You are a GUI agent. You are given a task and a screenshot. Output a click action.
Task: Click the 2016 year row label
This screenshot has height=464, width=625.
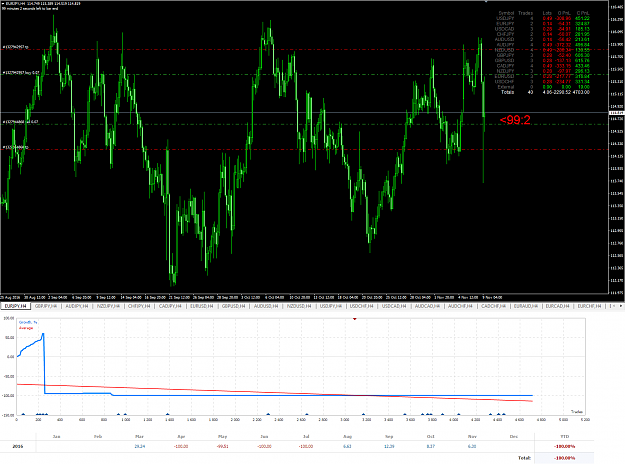(18, 446)
